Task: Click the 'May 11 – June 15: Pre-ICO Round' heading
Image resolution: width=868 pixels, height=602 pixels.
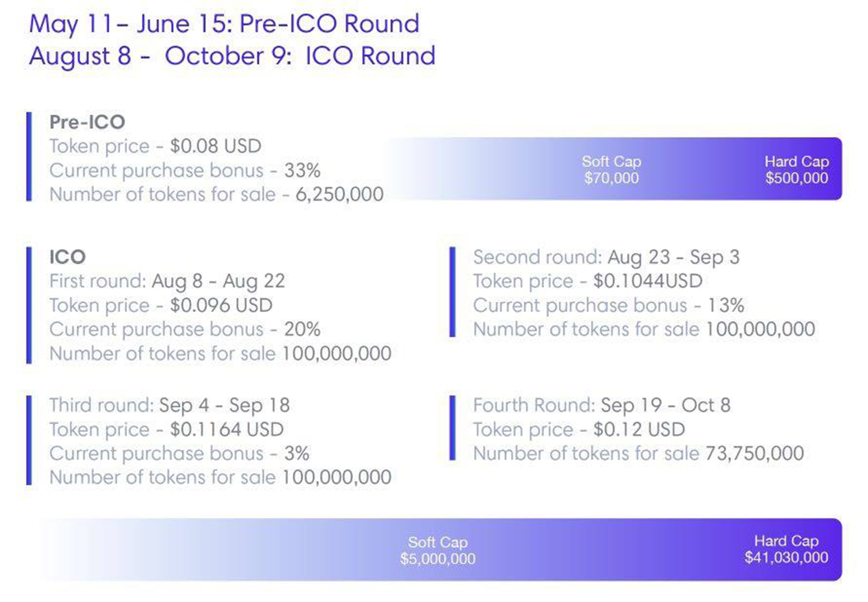Action: (x=224, y=24)
